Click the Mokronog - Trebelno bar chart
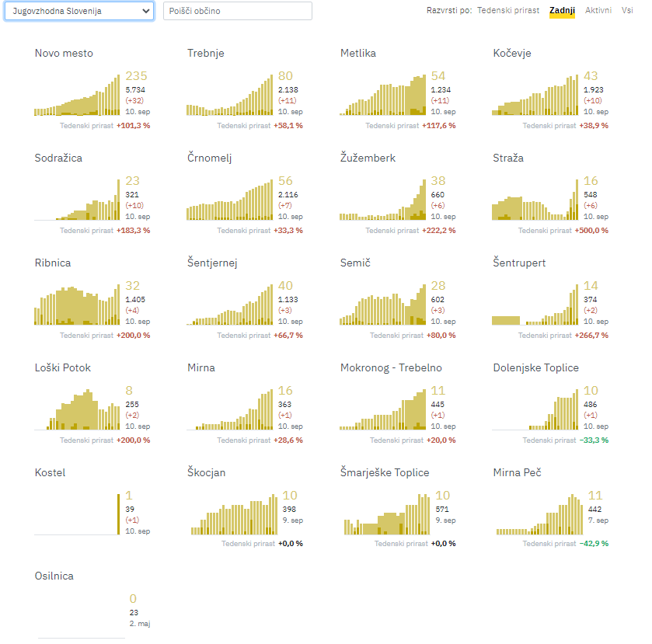Image resolution: width=652 pixels, height=644 pixels. pyautogui.click(x=382, y=409)
